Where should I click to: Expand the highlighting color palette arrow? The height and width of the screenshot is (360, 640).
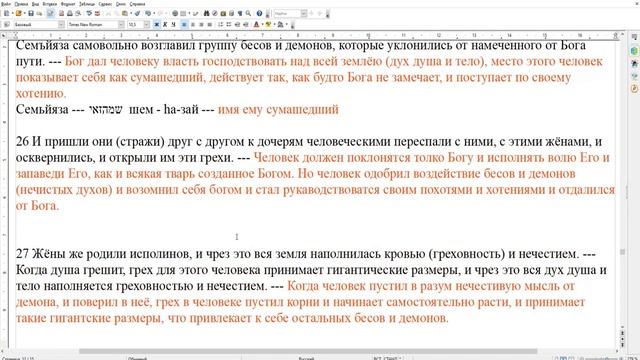(275, 24)
